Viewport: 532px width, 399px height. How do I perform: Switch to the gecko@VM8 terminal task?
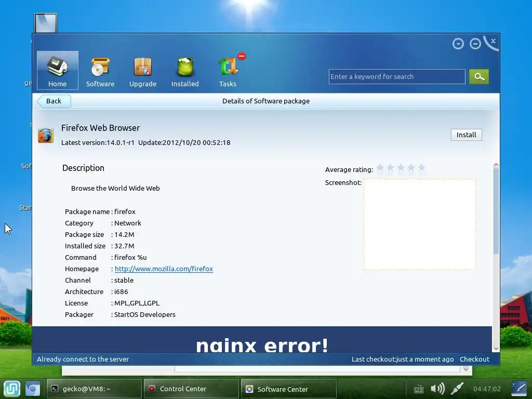point(94,389)
